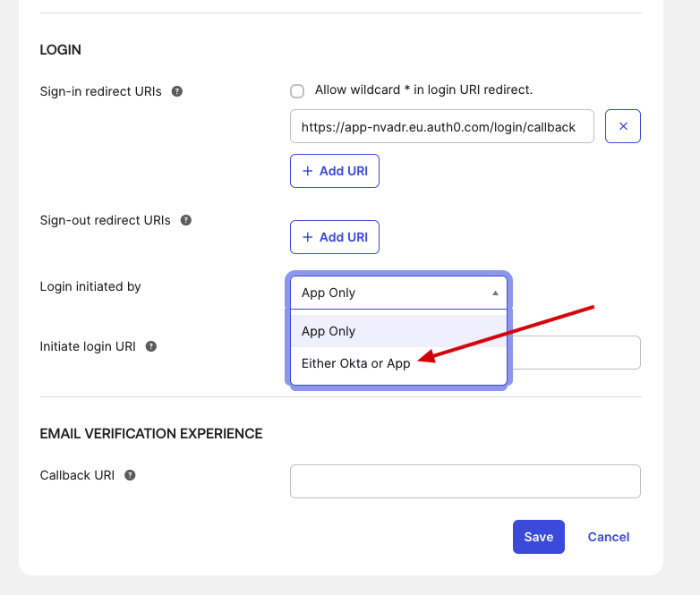The image size is (700, 595).
Task: Choose 'App Only' from the dropdown list
Action: pyautogui.click(x=329, y=331)
